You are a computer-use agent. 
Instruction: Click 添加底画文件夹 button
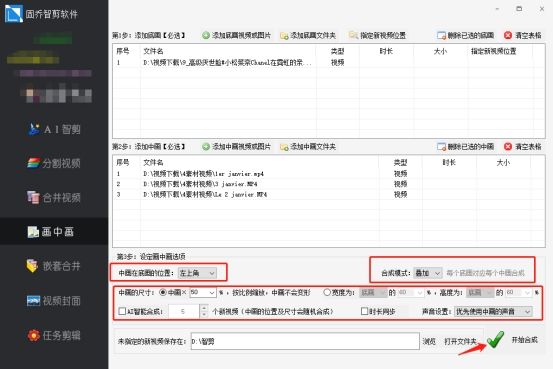(x=308, y=35)
